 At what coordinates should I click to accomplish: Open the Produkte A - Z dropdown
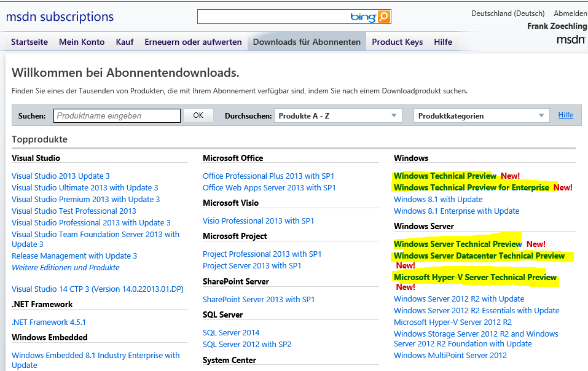[337, 115]
